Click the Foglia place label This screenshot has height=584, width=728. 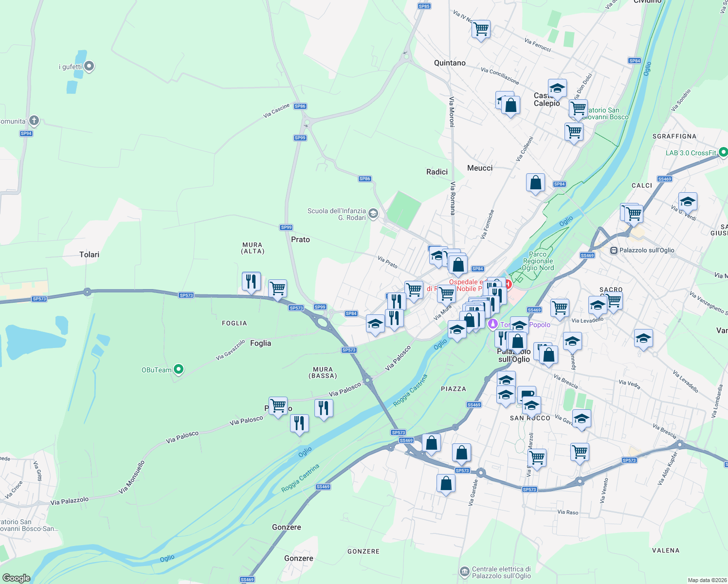pos(260,344)
